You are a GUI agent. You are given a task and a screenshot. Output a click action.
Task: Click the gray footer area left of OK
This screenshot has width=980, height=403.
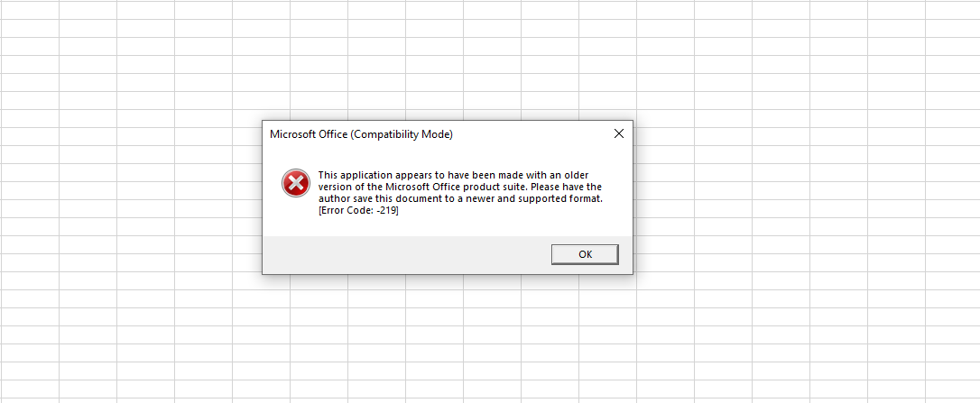pos(406,254)
